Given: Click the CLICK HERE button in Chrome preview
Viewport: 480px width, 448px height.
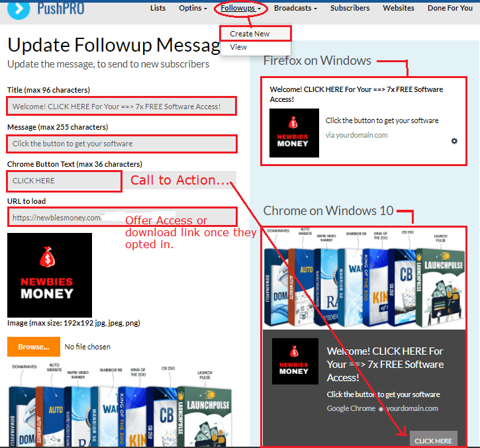Looking at the screenshot, I should 433,439.
